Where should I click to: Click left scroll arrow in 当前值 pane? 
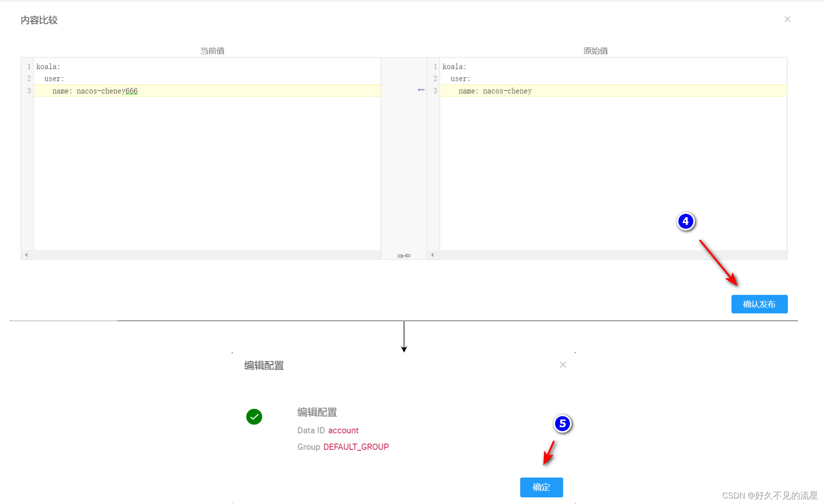click(x=26, y=255)
